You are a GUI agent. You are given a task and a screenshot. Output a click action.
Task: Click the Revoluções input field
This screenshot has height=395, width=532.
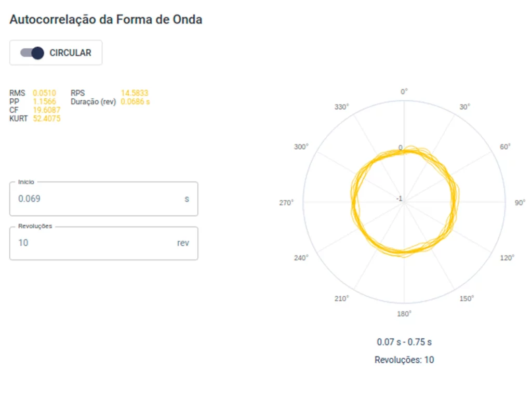[x=103, y=243]
